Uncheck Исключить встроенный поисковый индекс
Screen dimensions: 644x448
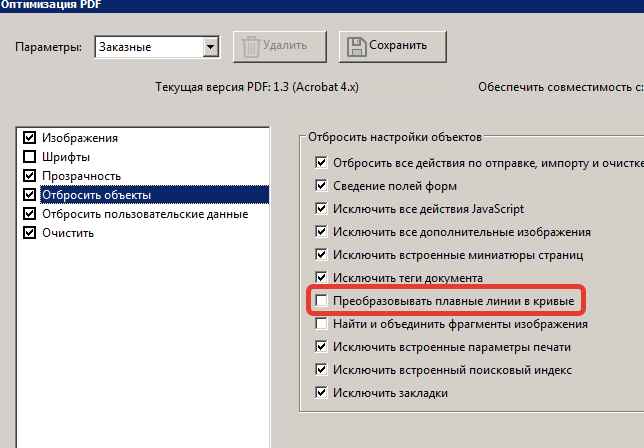tap(321, 370)
